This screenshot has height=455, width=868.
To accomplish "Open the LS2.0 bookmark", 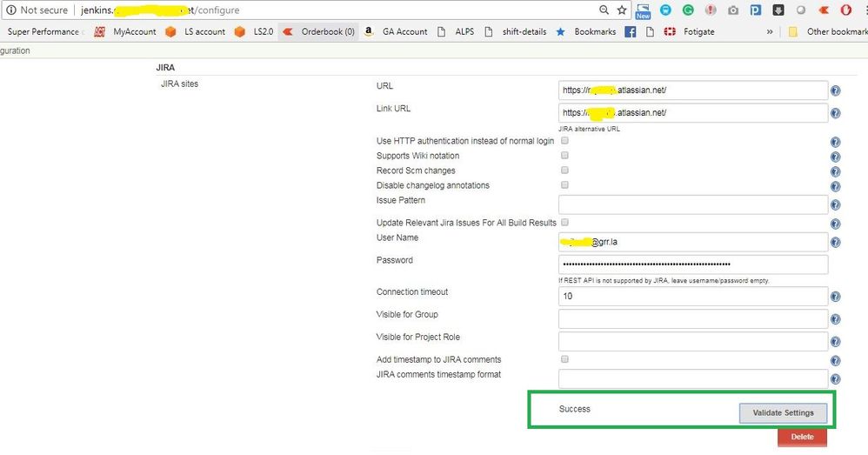I will [254, 31].
